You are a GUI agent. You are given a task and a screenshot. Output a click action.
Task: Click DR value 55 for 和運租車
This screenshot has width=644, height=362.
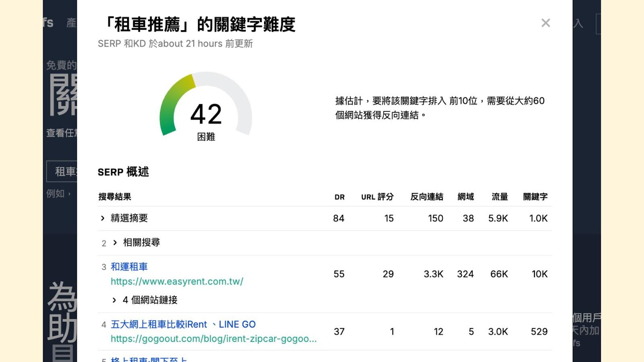[339, 274]
